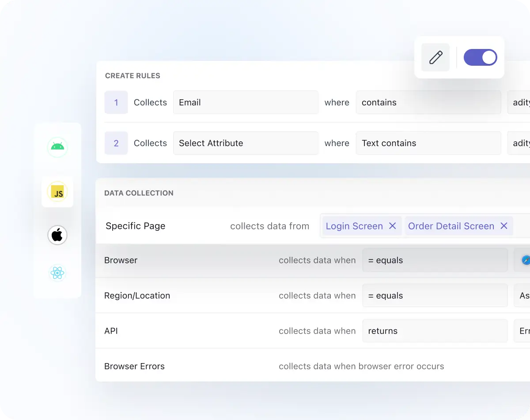
Task: Click the Email input field
Action: [x=246, y=102]
